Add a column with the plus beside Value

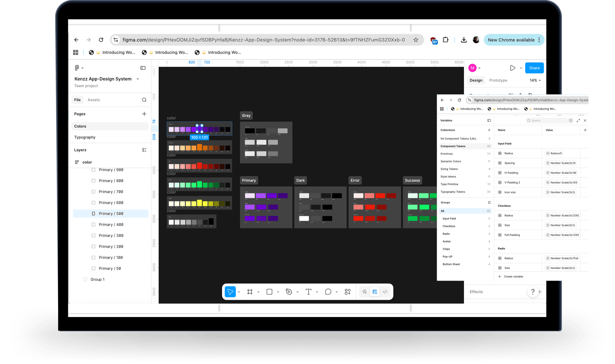click(585, 130)
